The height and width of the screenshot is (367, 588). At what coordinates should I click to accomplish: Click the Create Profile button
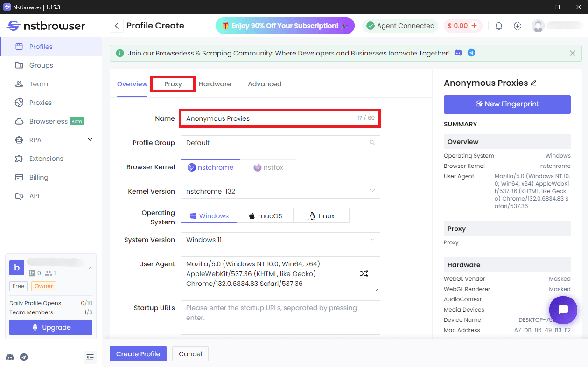(x=138, y=354)
